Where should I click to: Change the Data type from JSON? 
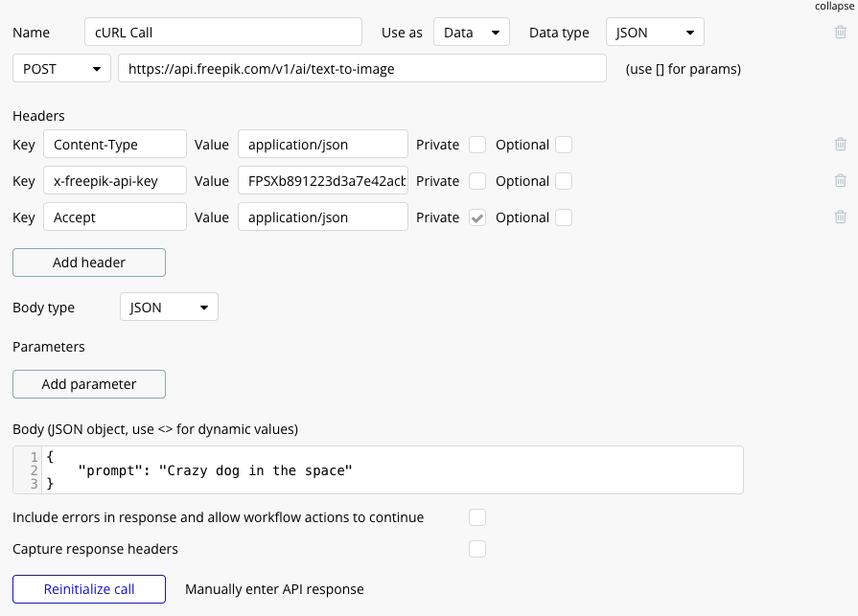[655, 32]
